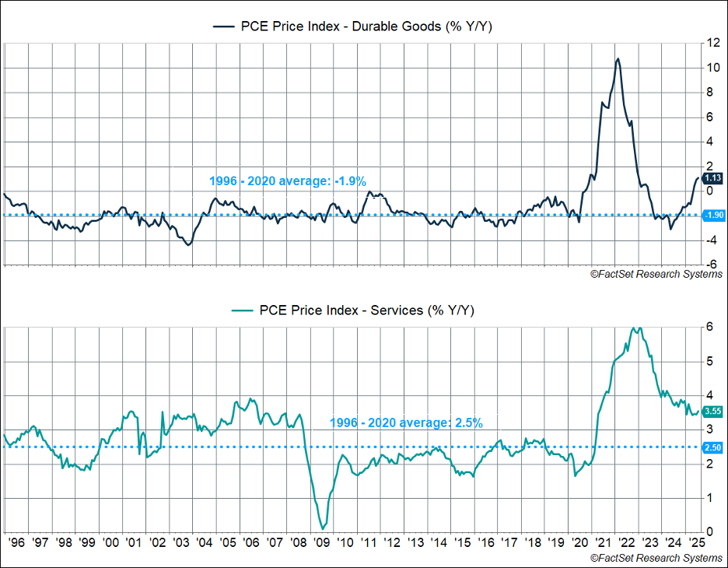
Task: Click the -6 label on Durable Goods y-axis
Action: pos(712,265)
